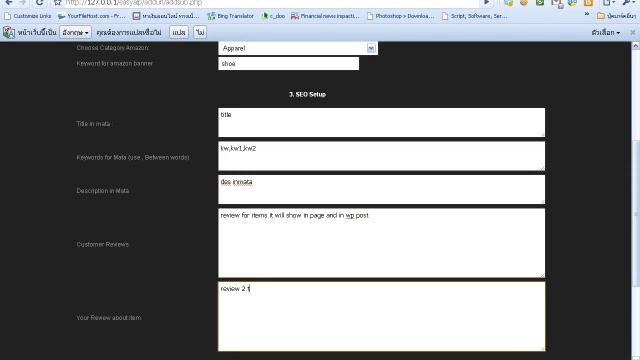Viewport: 640px width, 360px height.
Task: Open the ตัวเลือก options dropdown
Action: (606, 32)
